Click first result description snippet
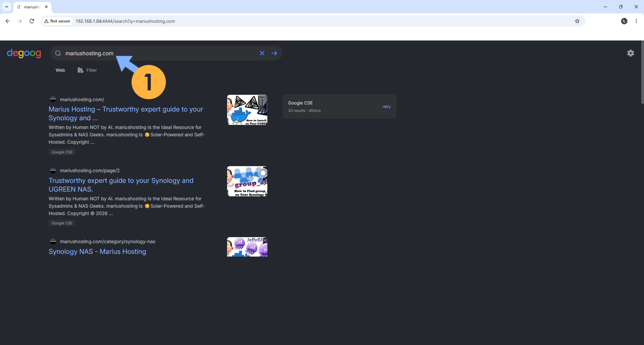 [x=127, y=135]
